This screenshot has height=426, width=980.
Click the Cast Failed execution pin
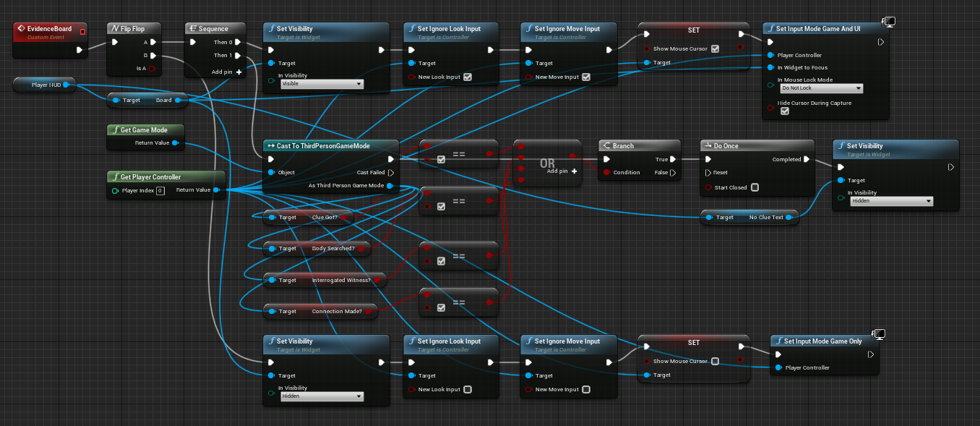click(391, 173)
